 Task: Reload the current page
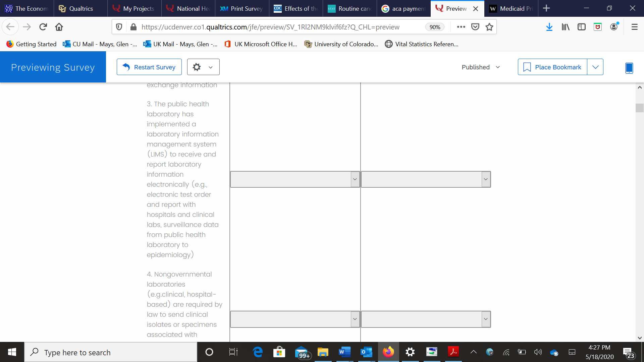pos(43,27)
